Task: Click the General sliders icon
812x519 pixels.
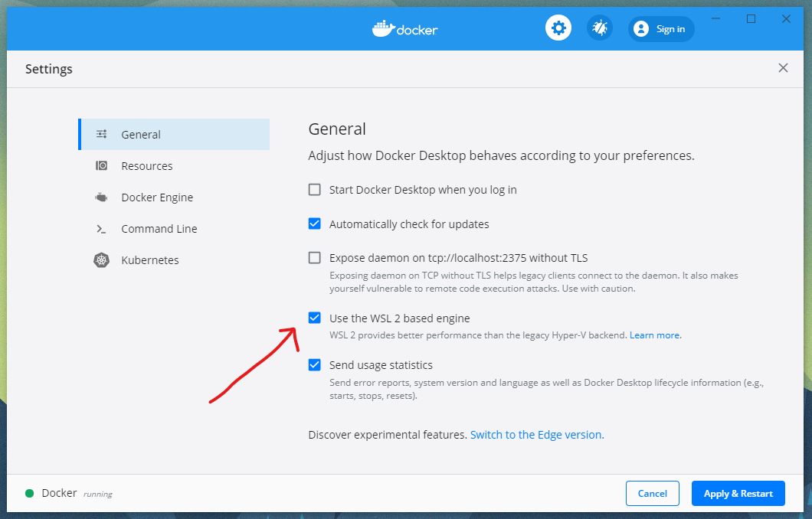Action: (101, 135)
